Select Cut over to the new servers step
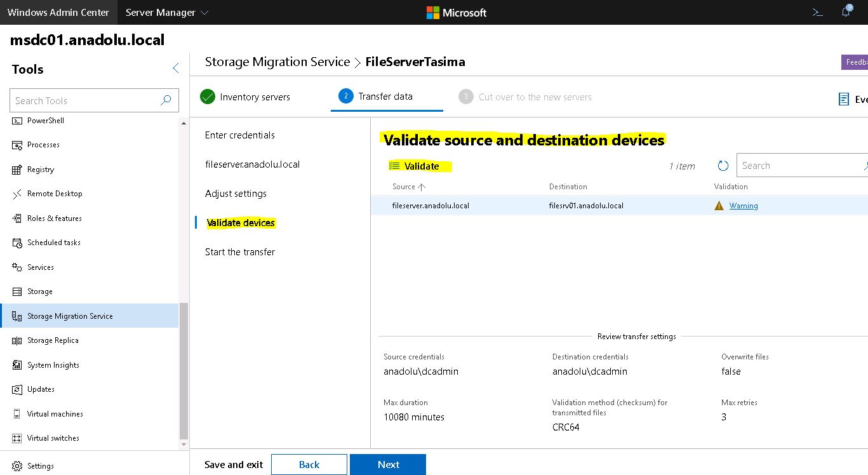The image size is (868, 475). [525, 97]
